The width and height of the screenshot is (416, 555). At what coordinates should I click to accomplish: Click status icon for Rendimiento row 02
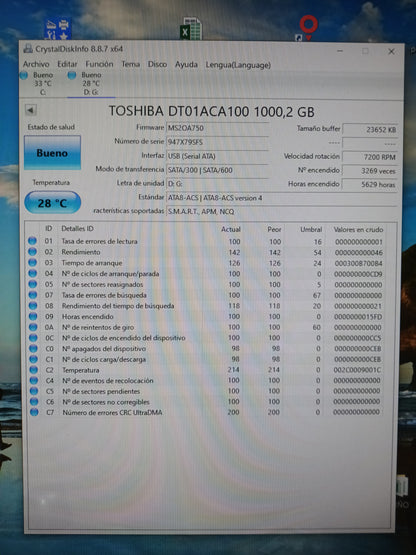(32, 252)
